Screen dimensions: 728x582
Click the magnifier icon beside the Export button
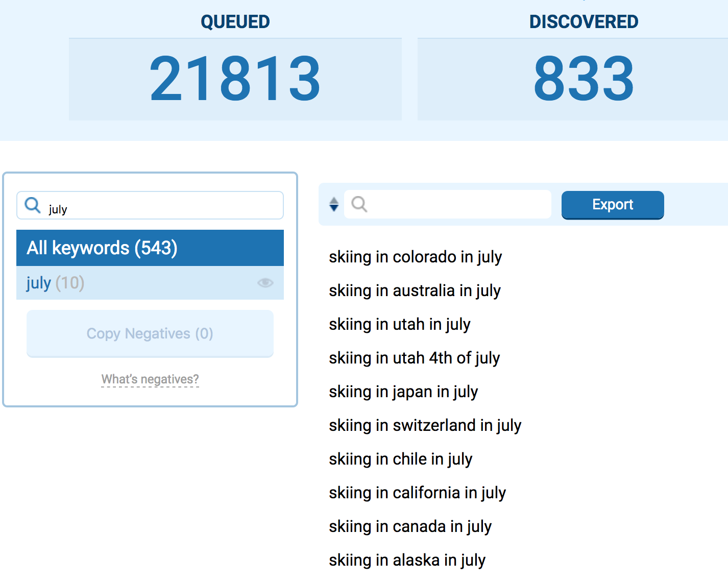pos(359,204)
